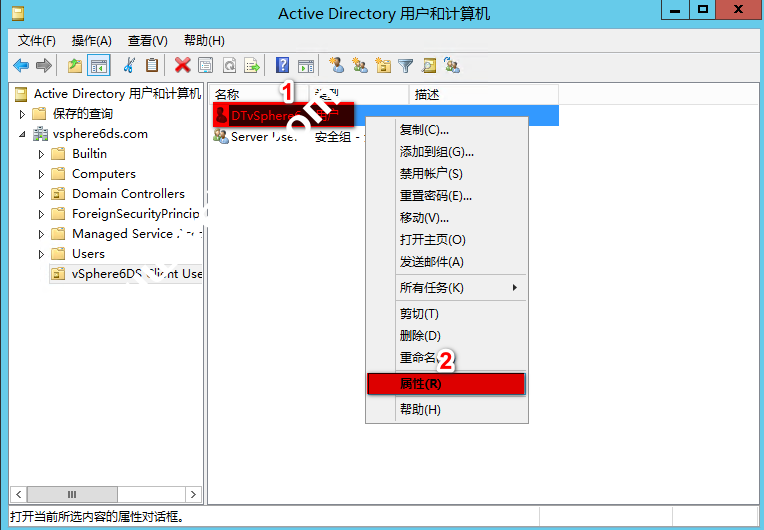The width and height of the screenshot is (764, 530).
Task: Click the create new organizational unit icon
Action: click(x=383, y=65)
